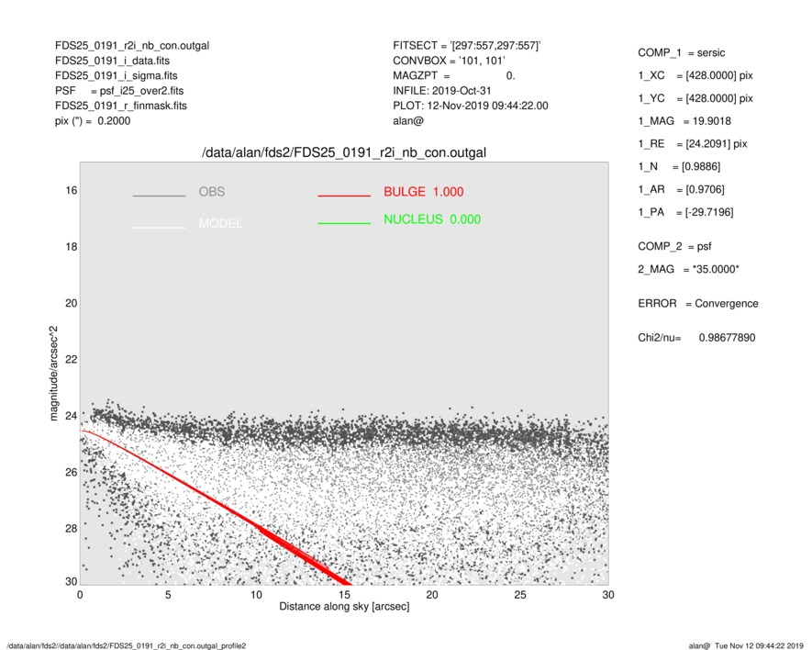Click the COMP_1 = sersic parameter
This screenshot has height=650, width=812.
pos(682,53)
